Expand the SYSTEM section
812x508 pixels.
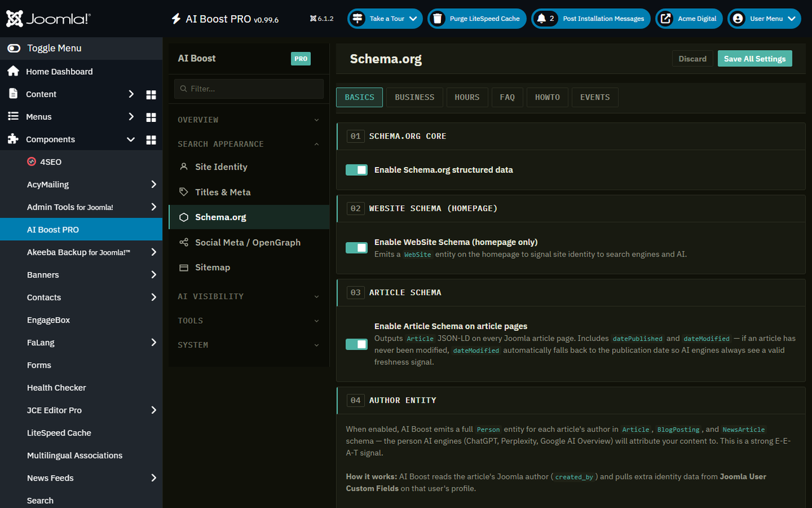249,345
